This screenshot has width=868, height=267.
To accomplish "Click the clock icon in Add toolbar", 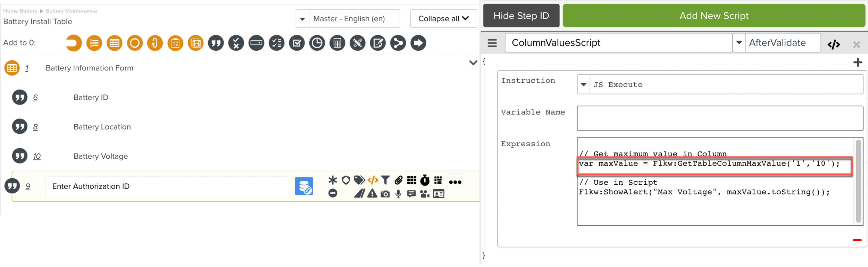I will (317, 43).
